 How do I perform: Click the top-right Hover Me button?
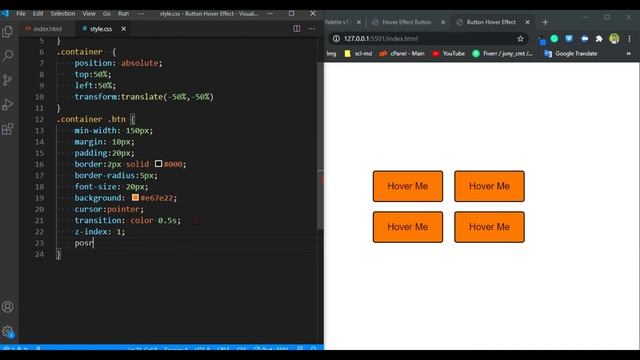pyautogui.click(x=489, y=186)
